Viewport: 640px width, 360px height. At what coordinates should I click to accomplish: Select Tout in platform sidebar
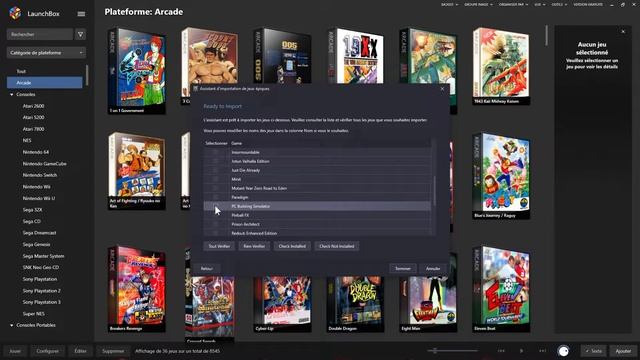point(21,71)
